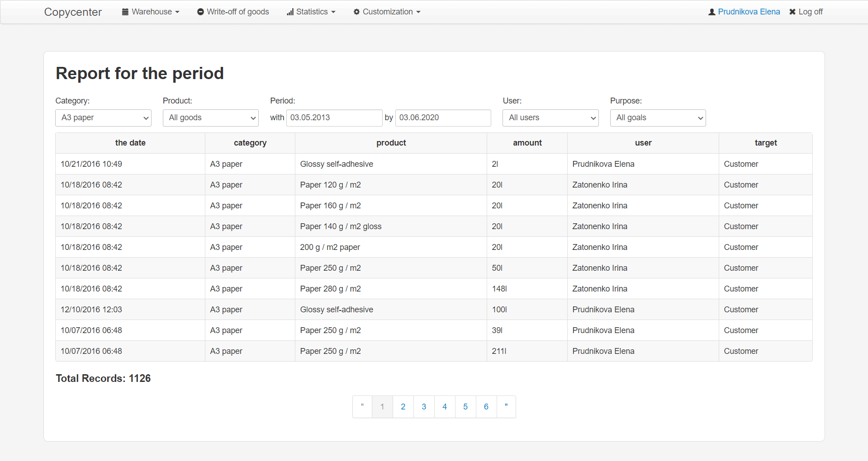
Task: Go to page 5 of results
Action: (465, 407)
